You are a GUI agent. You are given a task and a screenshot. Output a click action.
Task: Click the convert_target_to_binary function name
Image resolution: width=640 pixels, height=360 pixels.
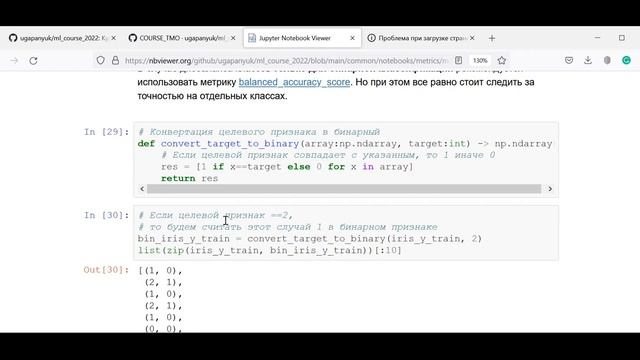pos(230,144)
